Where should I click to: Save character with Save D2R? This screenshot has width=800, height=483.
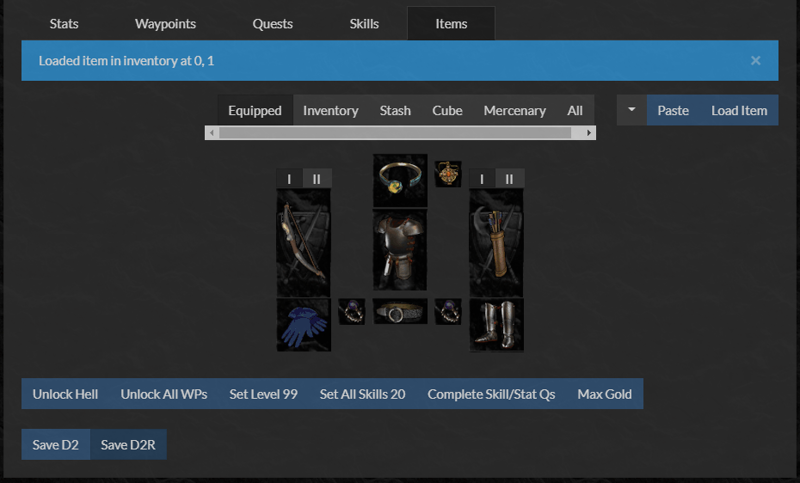coord(128,444)
